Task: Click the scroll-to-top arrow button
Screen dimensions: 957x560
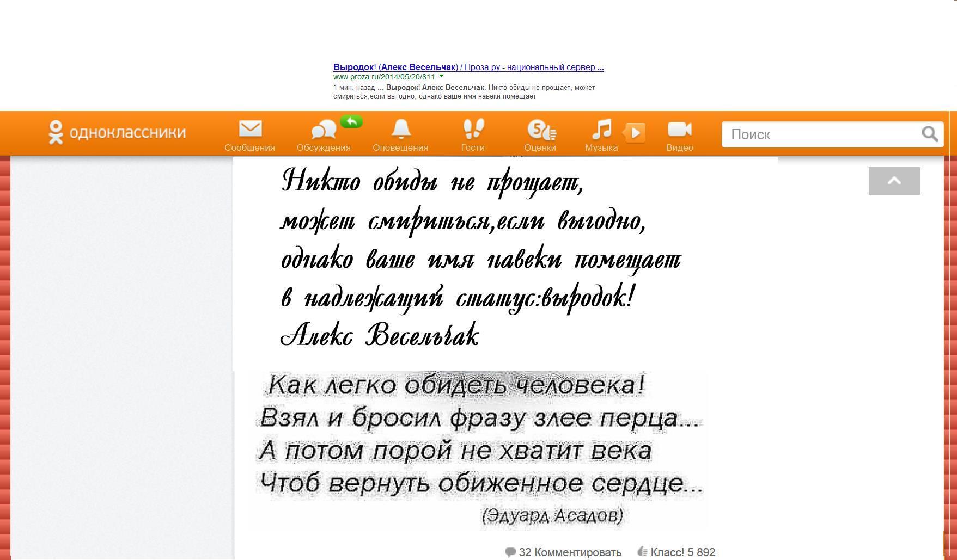Action: [894, 181]
